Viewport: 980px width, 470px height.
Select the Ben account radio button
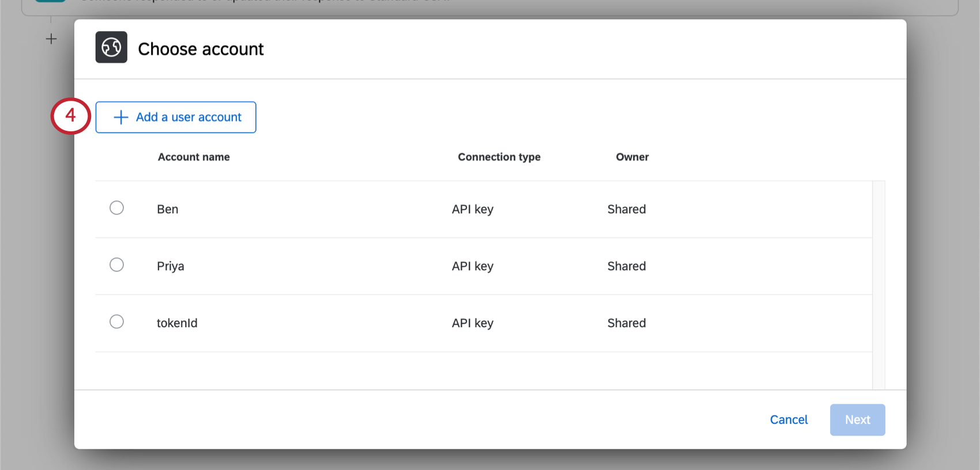116,208
